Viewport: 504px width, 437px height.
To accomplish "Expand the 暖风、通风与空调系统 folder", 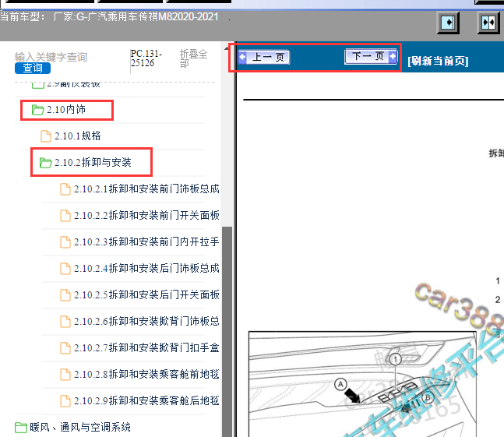I will (80, 428).
